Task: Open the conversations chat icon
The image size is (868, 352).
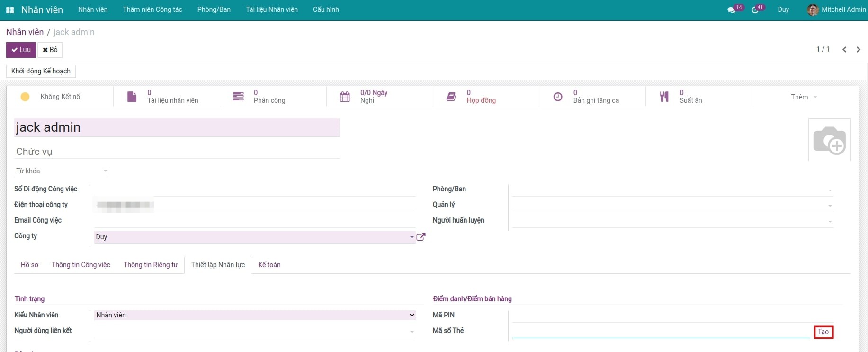Action: tap(732, 10)
